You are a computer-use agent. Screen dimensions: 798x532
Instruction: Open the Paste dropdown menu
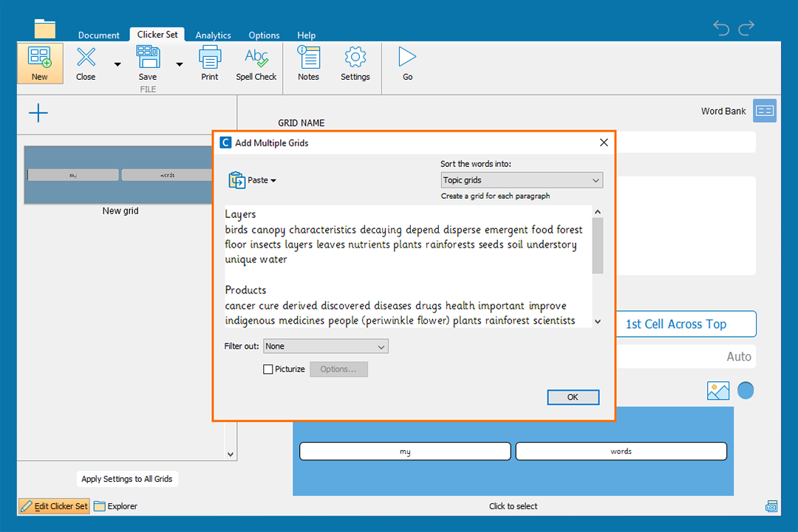coord(253,180)
